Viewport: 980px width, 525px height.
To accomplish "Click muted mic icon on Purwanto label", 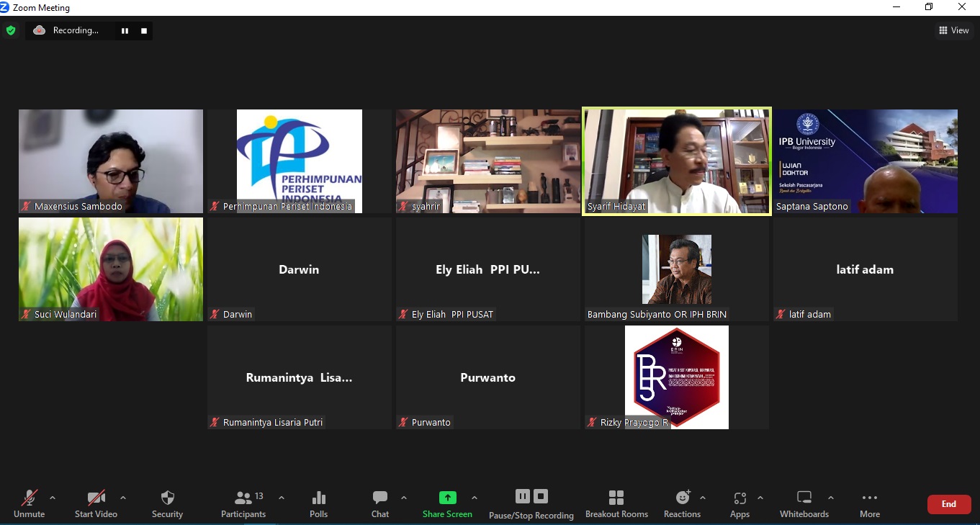I will click(404, 423).
